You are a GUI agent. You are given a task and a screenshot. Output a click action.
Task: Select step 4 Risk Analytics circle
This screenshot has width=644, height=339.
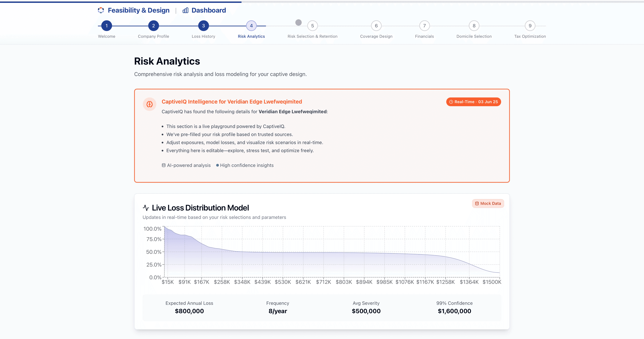251,26
